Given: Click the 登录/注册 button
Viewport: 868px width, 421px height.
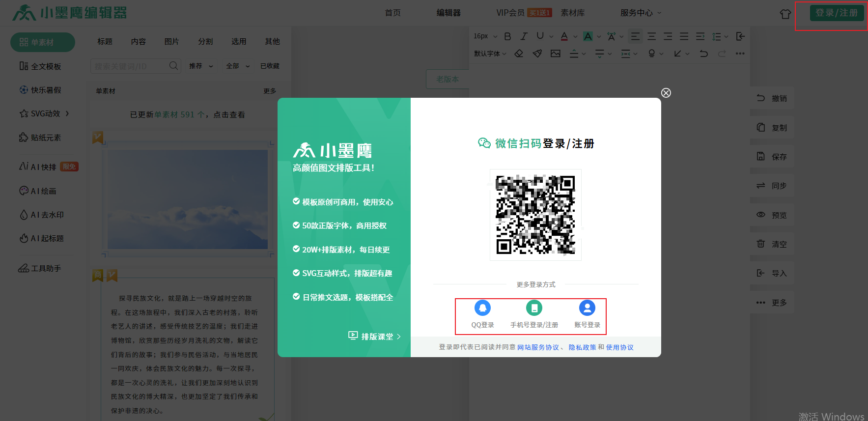Looking at the screenshot, I should (837, 13).
